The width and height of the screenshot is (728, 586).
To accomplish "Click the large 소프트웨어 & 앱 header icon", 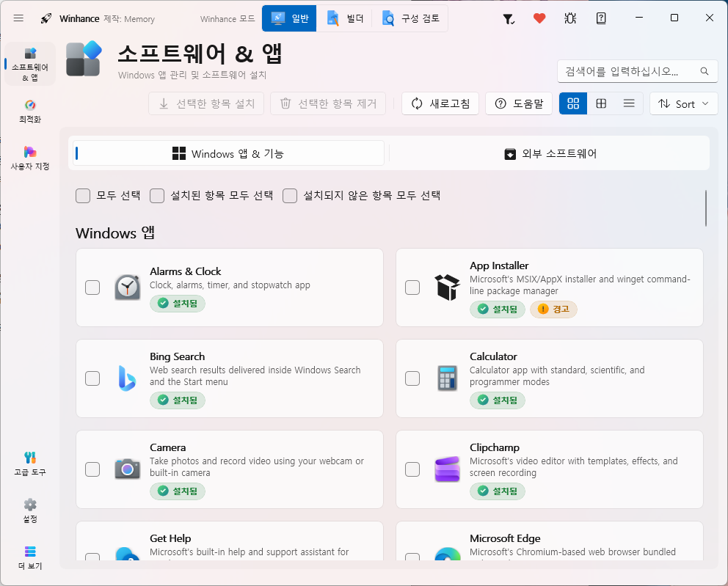I will pyautogui.click(x=84, y=59).
